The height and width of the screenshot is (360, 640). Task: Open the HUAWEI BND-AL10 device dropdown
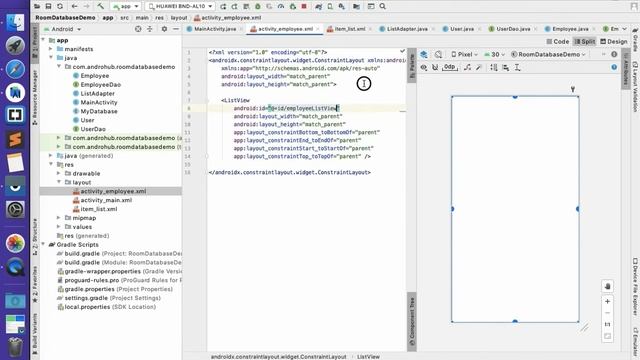[180, 6]
